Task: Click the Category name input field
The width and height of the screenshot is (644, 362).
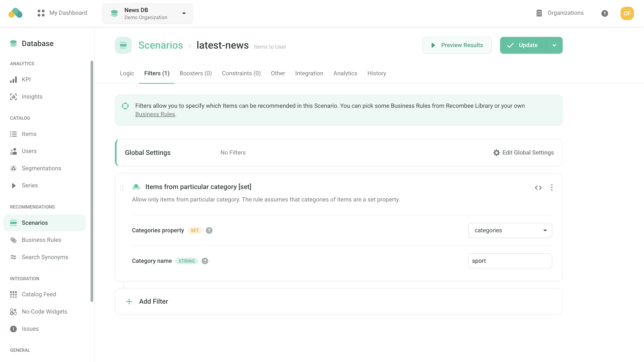Action: tap(510, 261)
